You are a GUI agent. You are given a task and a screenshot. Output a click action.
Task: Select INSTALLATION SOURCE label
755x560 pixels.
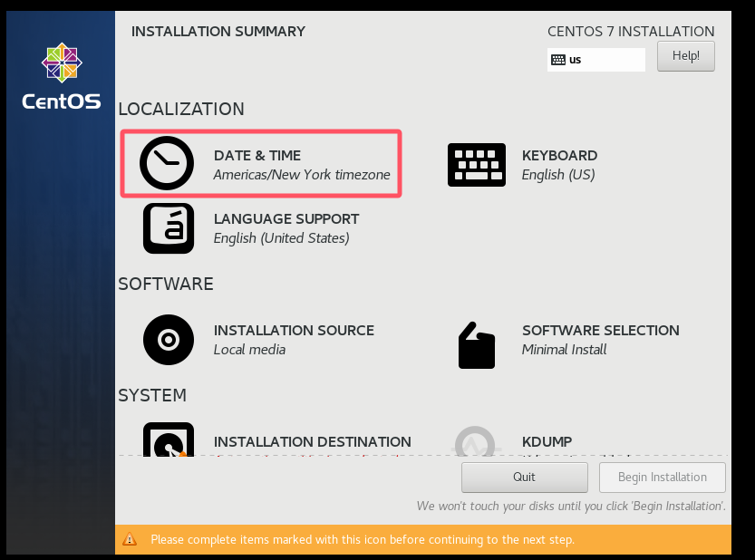tap(294, 331)
